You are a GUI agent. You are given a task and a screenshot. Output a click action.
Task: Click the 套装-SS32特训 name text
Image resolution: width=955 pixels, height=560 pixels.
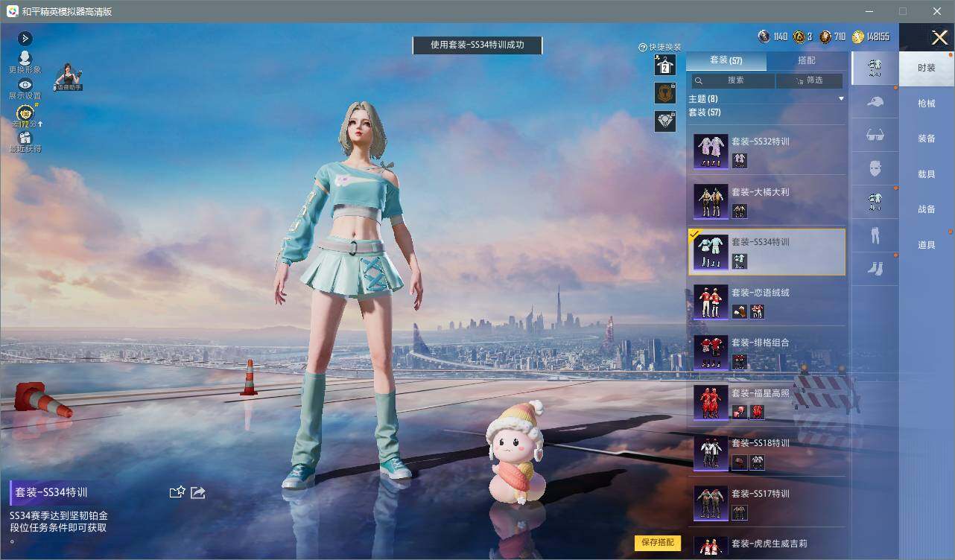(761, 141)
